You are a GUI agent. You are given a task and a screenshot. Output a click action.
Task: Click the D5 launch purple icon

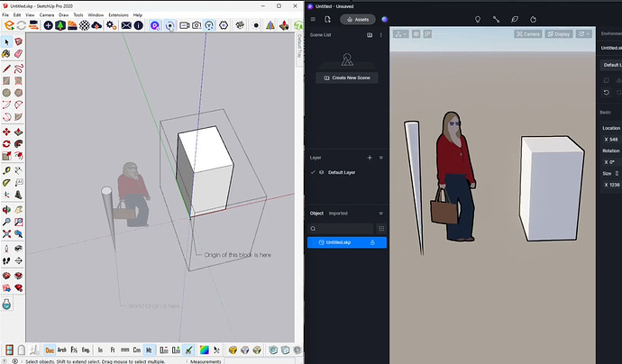click(x=155, y=25)
